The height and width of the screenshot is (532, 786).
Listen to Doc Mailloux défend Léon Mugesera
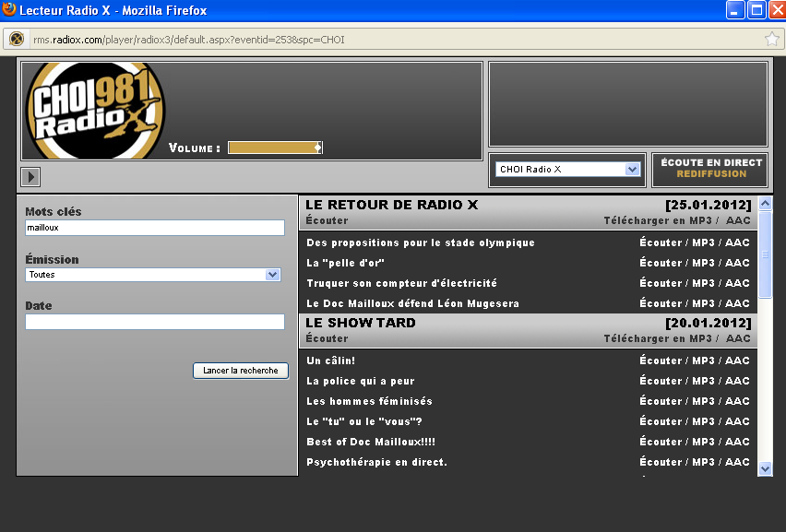click(661, 303)
